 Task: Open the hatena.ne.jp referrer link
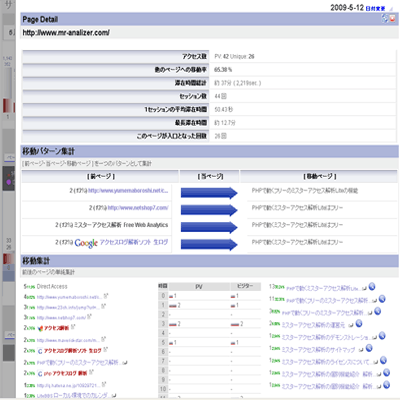tap(68, 385)
